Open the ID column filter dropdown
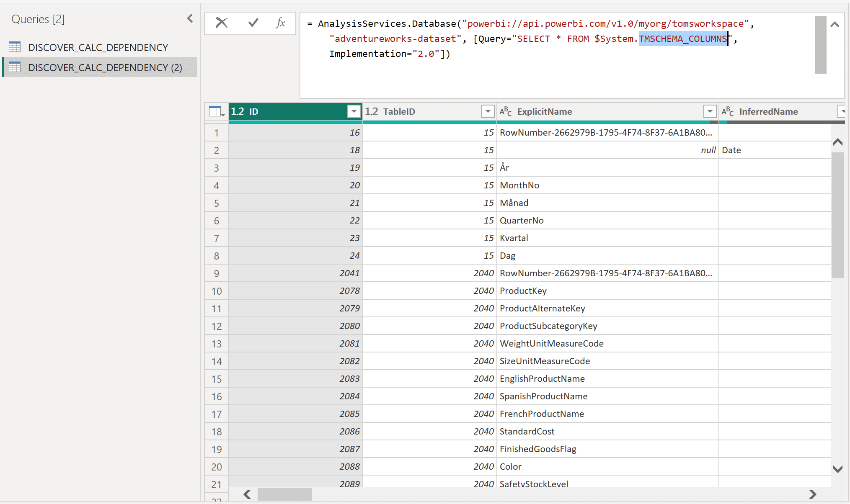This screenshot has height=504, width=850. tap(354, 111)
